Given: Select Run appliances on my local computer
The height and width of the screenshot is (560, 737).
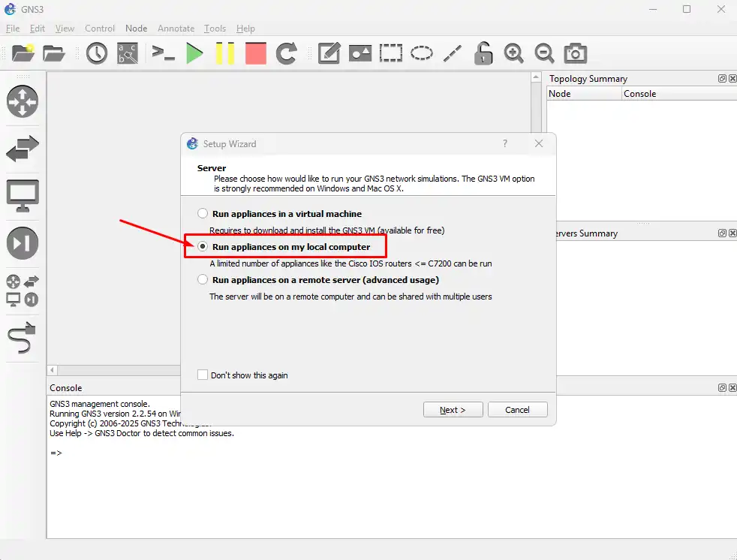Looking at the screenshot, I should pos(203,247).
